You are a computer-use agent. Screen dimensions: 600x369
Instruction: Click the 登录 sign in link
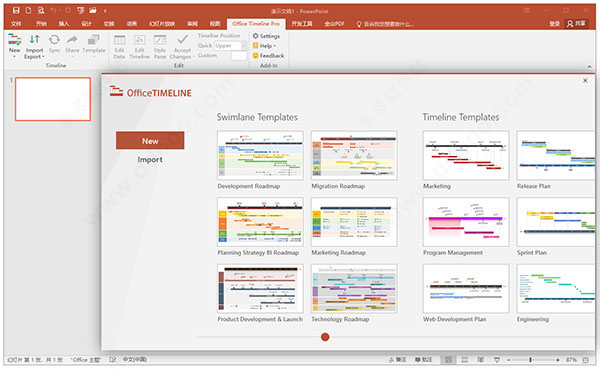pyautogui.click(x=554, y=24)
